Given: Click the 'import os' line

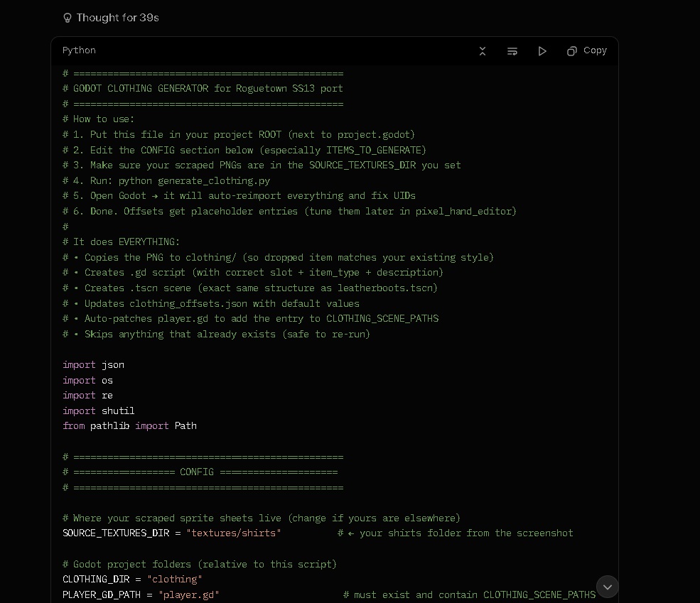Looking at the screenshot, I should point(87,381).
